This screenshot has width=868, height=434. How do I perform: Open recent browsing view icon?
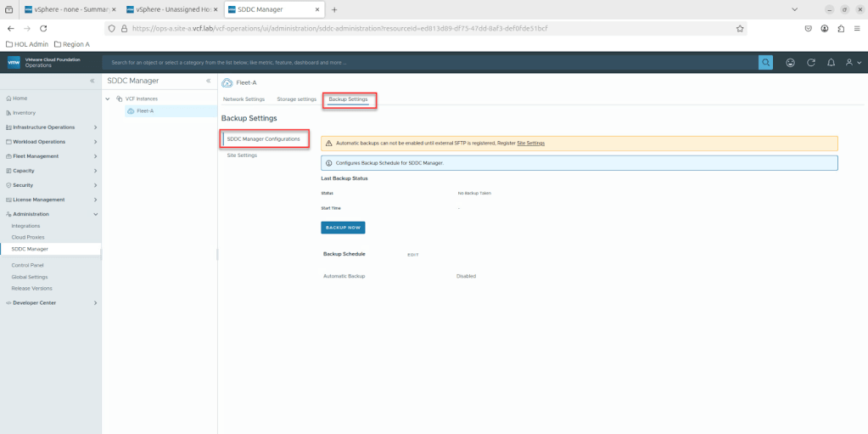coord(8,9)
